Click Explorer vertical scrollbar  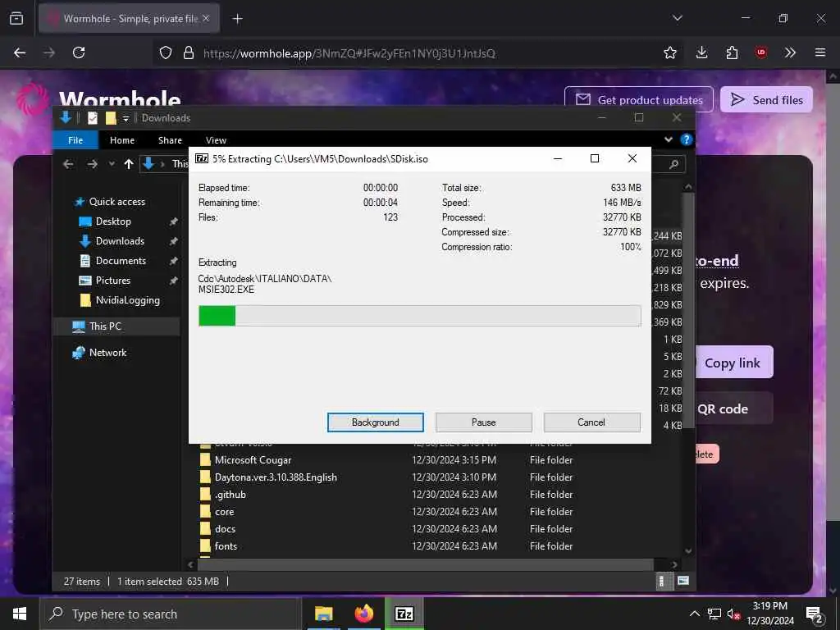[688, 311]
